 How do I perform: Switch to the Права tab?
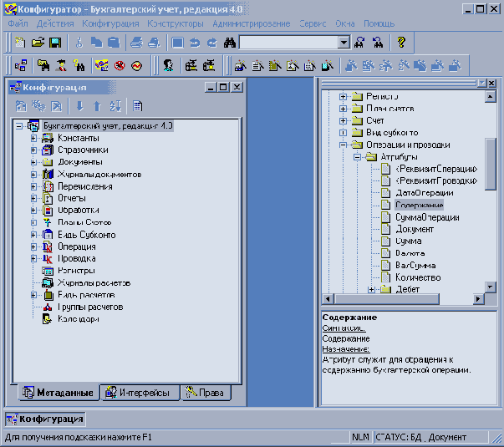tap(206, 393)
